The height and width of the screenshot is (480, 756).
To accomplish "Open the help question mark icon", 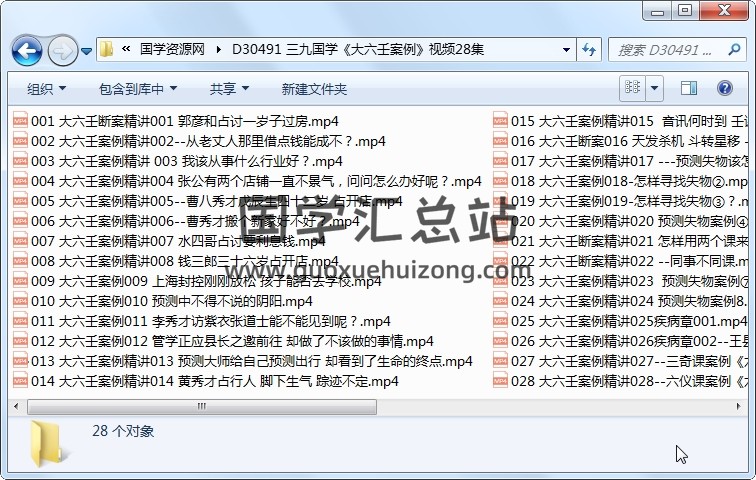I will 725,88.
